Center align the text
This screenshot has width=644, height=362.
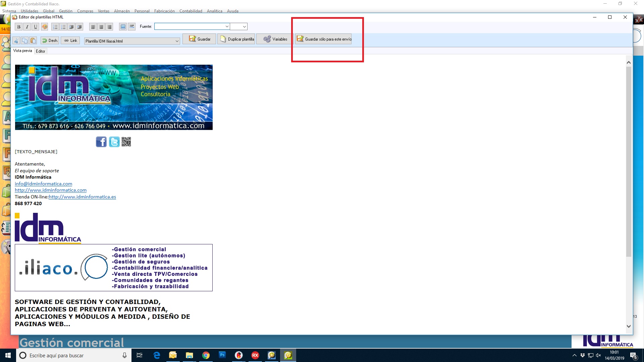pyautogui.click(x=101, y=27)
